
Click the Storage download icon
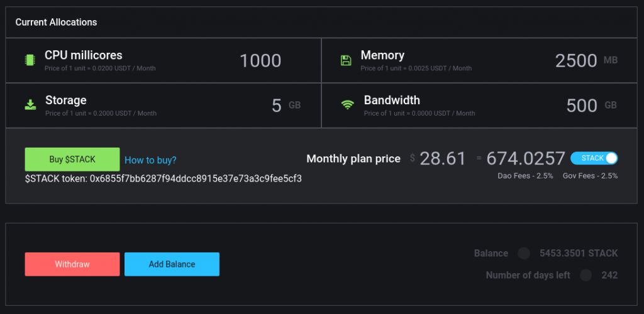tap(30, 105)
